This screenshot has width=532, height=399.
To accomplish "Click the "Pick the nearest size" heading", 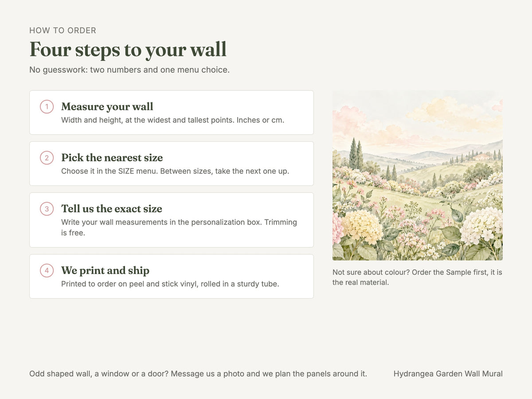I will pos(112,158).
